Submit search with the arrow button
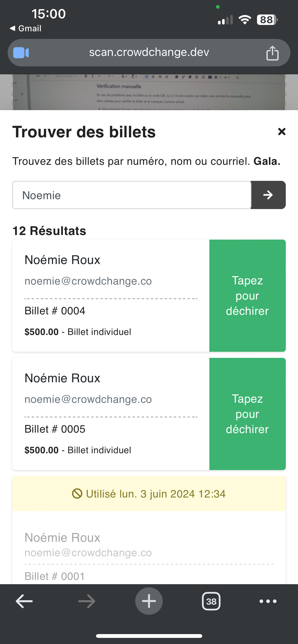Image resolution: width=298 pixels, height=644 pixels. [x=268, y=195]
